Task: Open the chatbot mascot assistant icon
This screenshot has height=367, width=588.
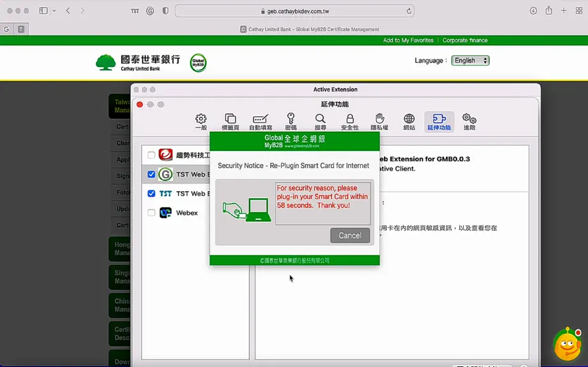Action: 568,344
